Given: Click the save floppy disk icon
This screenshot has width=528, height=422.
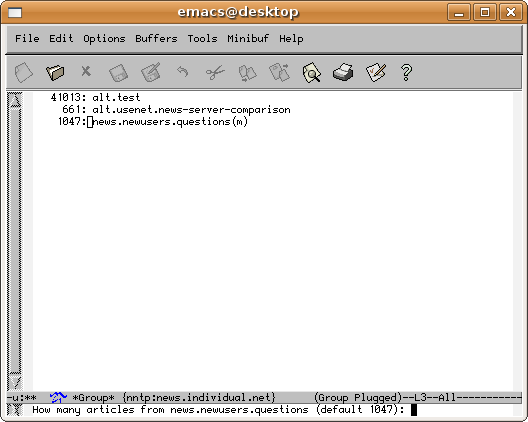Looking at the screenshot, I should pos(119,73).
